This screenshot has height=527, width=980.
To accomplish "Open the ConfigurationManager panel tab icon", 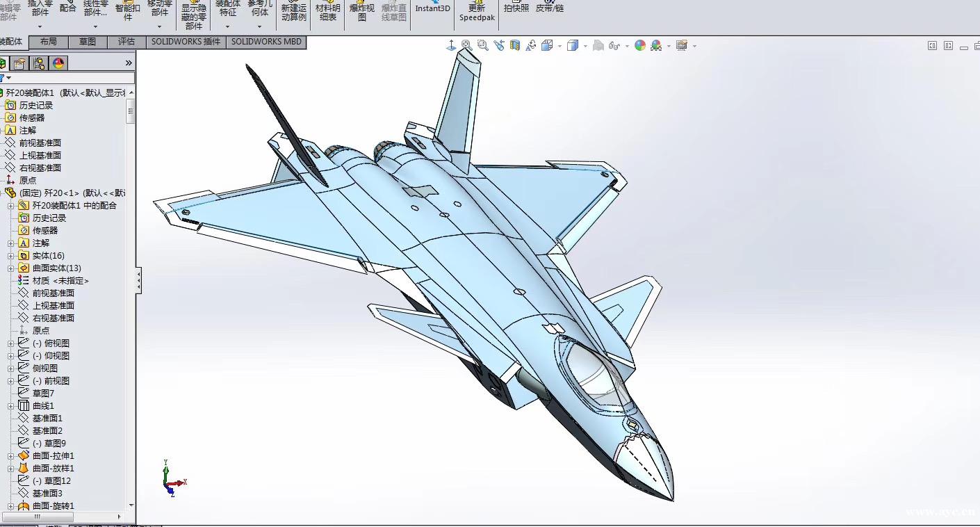I will [x=39, y=63].
